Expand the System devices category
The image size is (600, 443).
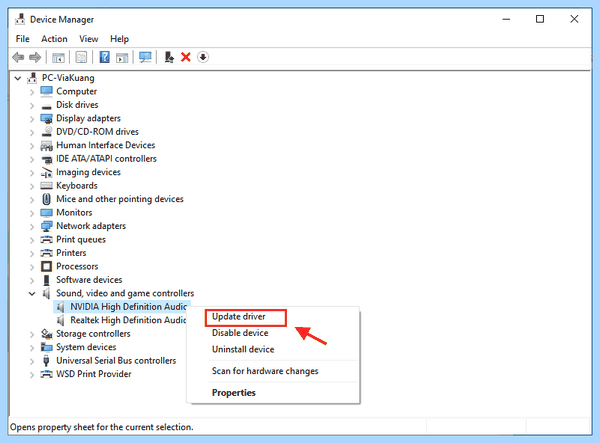32,347
